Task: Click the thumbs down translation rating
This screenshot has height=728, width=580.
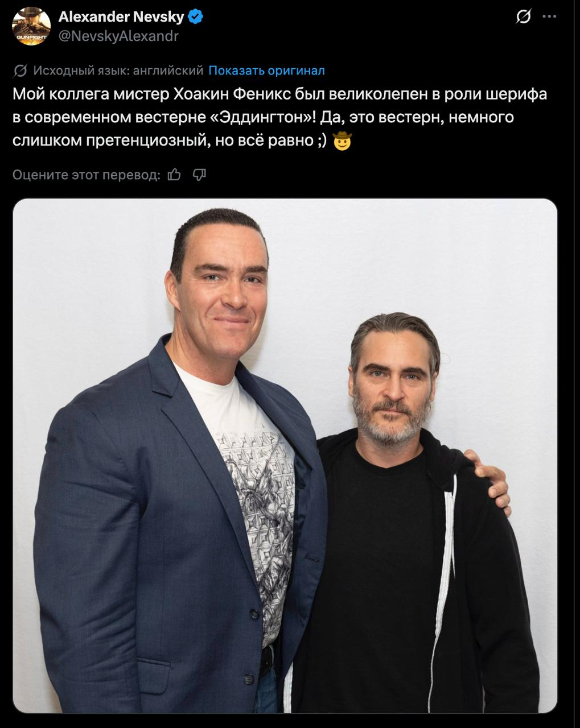Action: click(x=199, y=175)
